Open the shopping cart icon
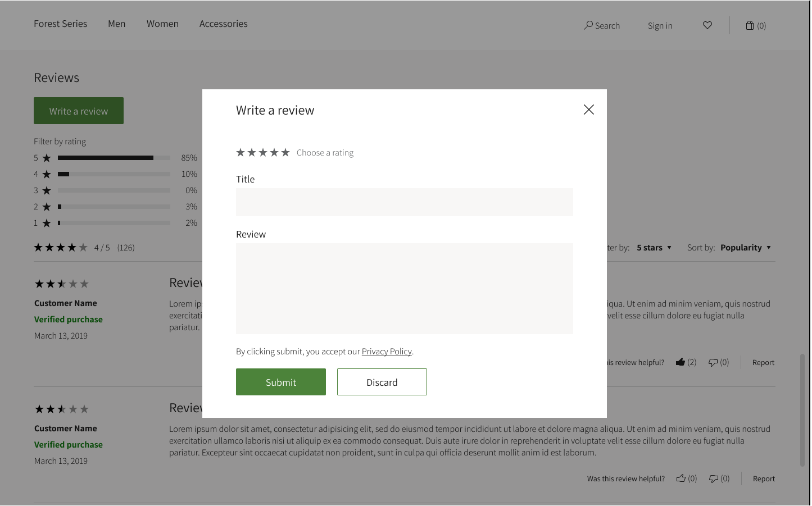812x506 pixels. (749, 25)
